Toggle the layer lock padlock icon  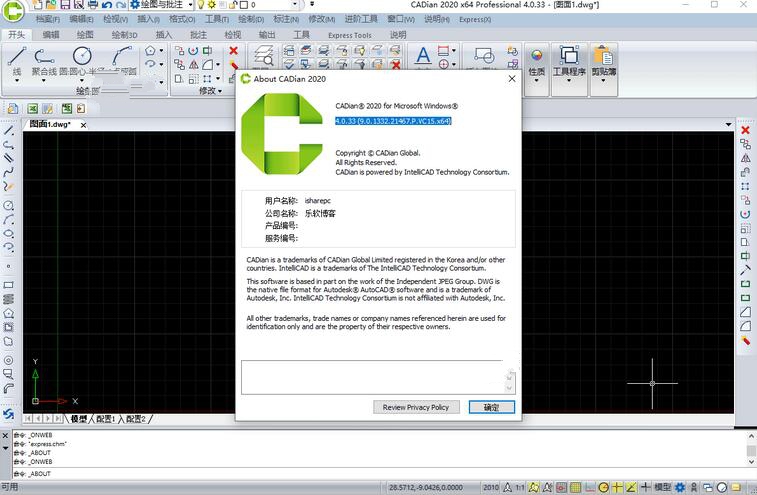point(233,5)
